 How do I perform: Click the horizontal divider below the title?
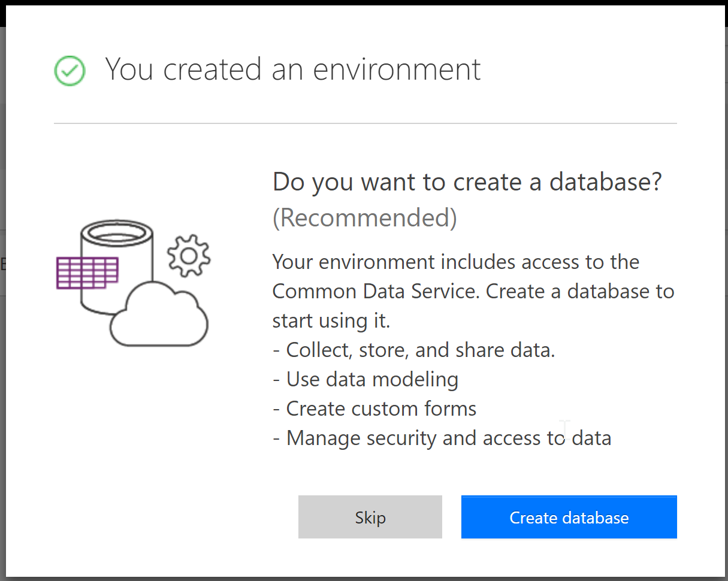click(365, 123)
